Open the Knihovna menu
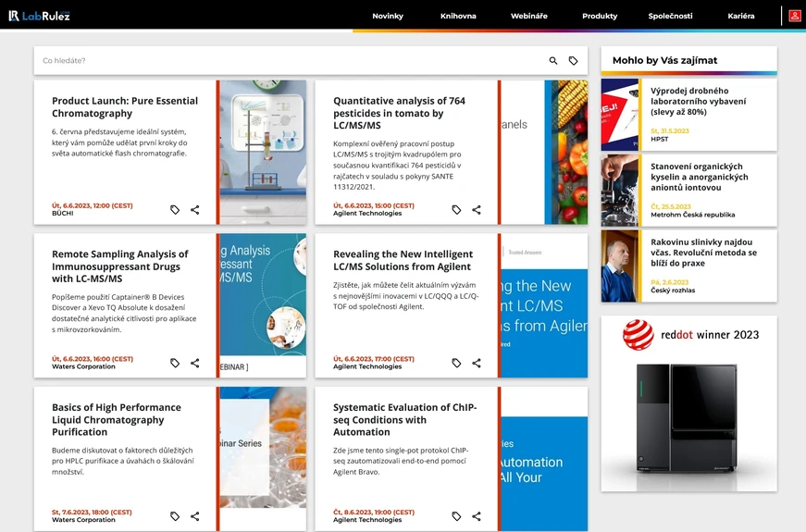This screenshot has height=532, width=806. (x=458, y=16)
